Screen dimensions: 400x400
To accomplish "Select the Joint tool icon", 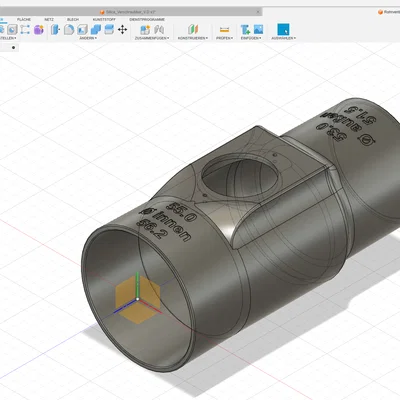I will point(159,30).
